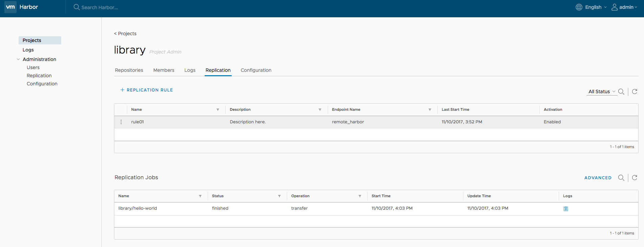Click the Description here. cell
The width and height of the screenshot is (644, 247).
pyautogui.click(x=248, y=122)
